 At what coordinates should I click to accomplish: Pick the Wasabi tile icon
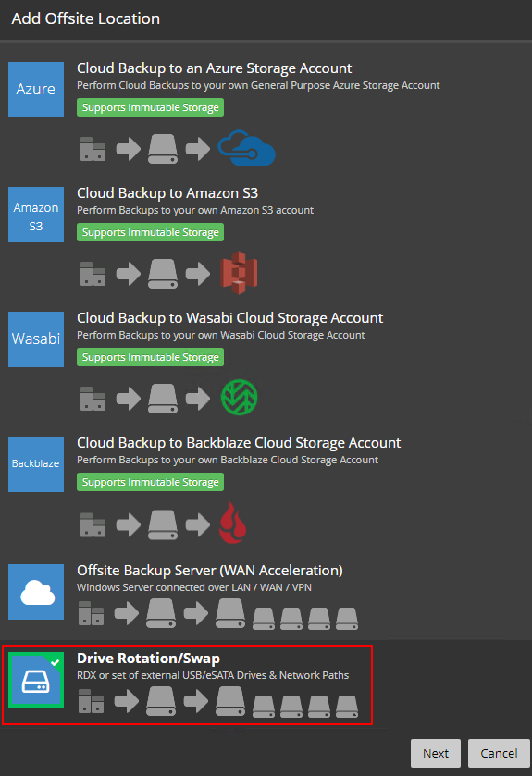36,339
